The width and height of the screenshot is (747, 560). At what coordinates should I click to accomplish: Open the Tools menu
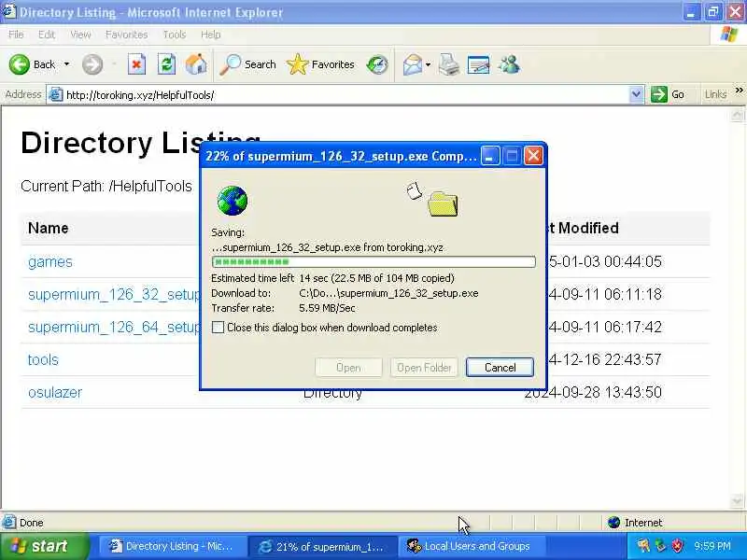point(175,35)
